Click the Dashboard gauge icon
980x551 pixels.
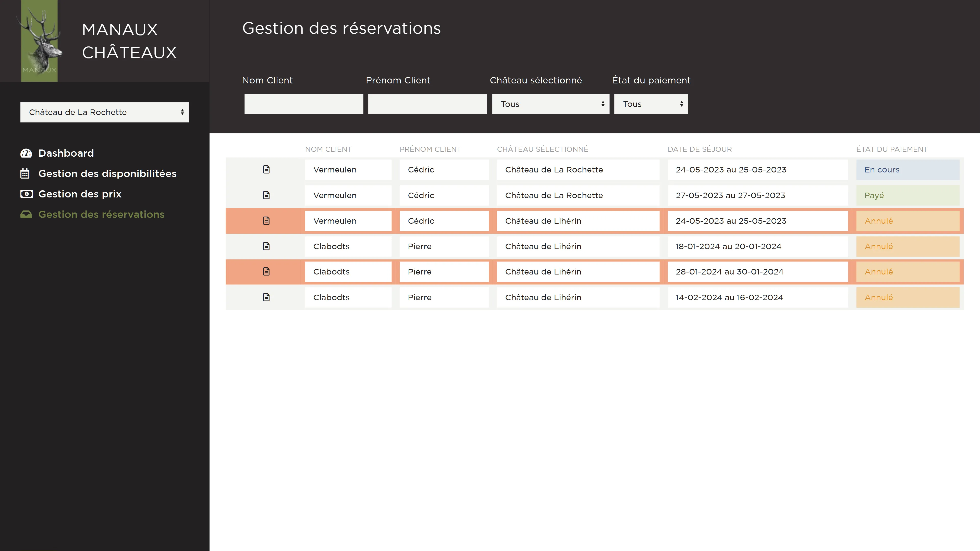[x=26, y=153]
